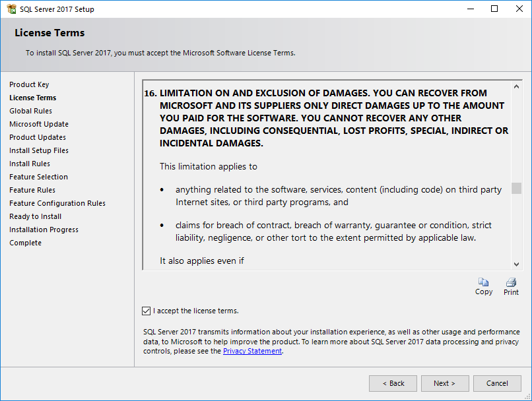Select the Install Setup Files step

point(39,150)
